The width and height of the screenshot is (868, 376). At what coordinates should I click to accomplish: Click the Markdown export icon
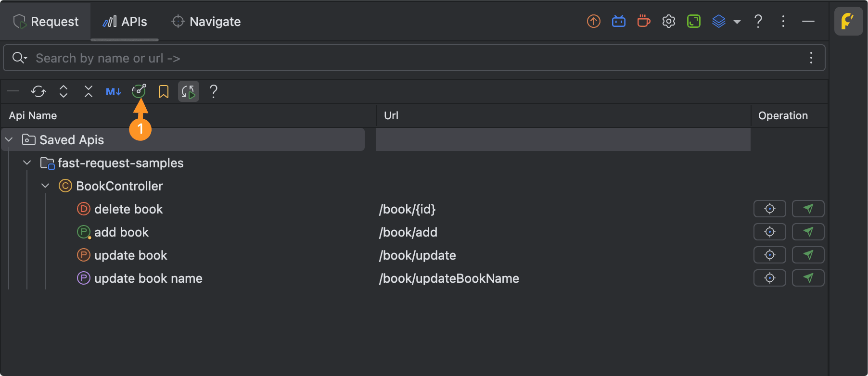coord(114,91)
